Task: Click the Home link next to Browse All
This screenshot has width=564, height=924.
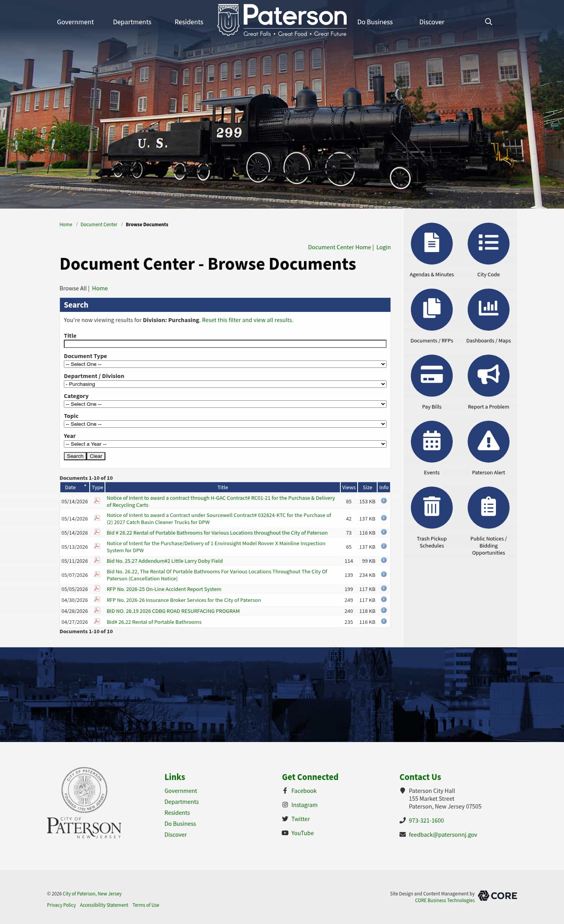Action: coord(100,288)
